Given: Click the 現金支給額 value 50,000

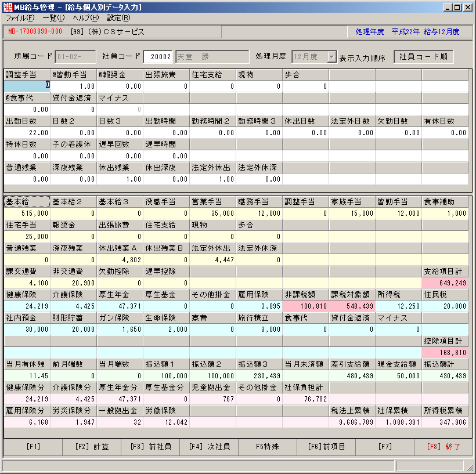Looking at the screenshot, I should click(x=399, y=376).
